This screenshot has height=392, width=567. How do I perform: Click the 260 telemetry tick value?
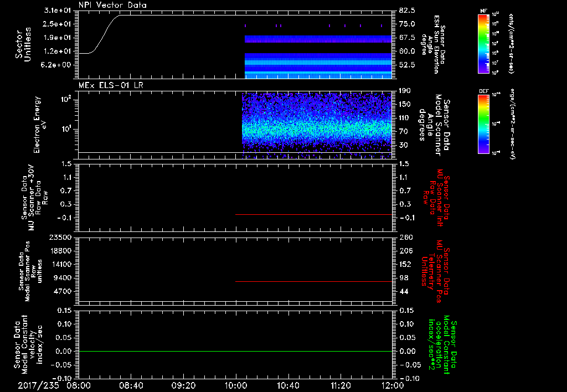click(406, 238)
